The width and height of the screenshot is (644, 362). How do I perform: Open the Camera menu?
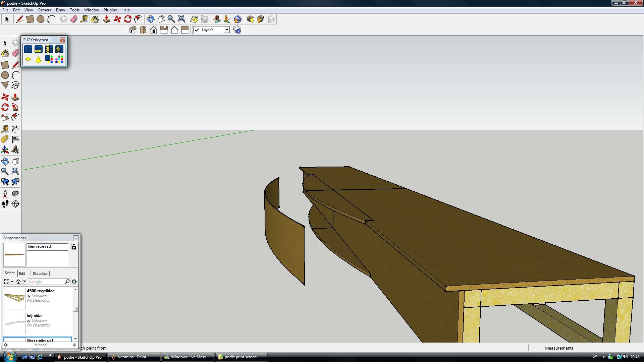pos(44,10)
